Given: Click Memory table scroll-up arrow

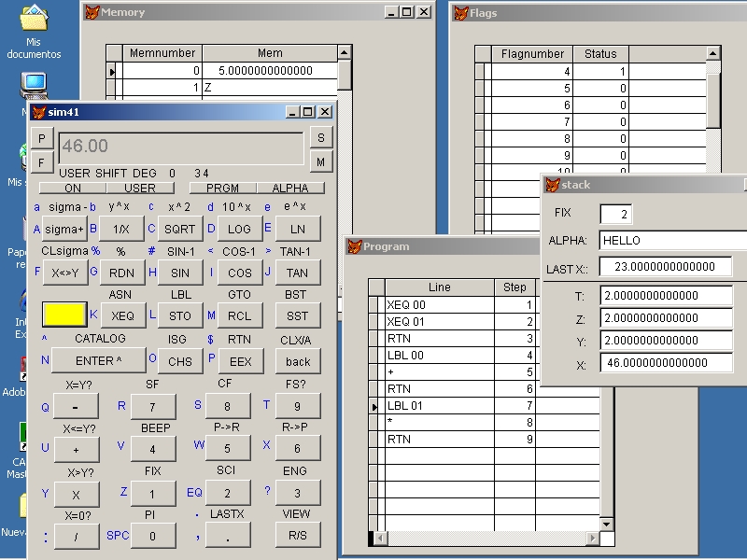Looking at the screenshot, I should click(344, 51).
